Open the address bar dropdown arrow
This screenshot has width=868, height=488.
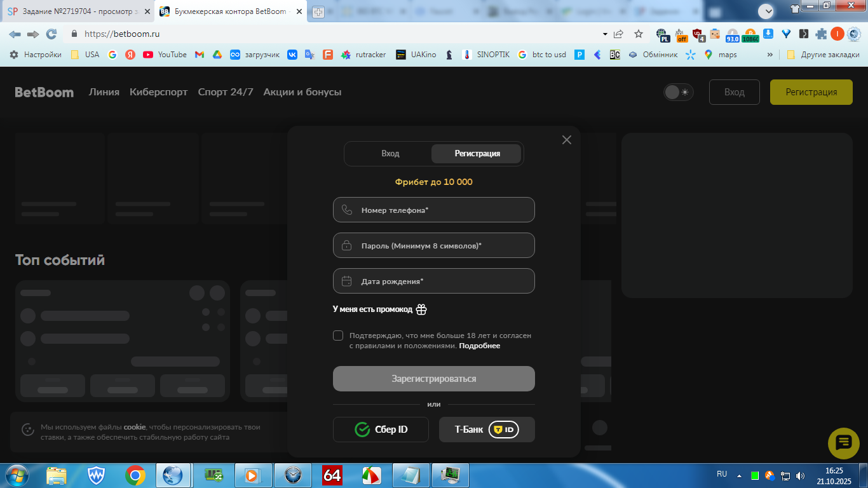[x=605, y=34]
